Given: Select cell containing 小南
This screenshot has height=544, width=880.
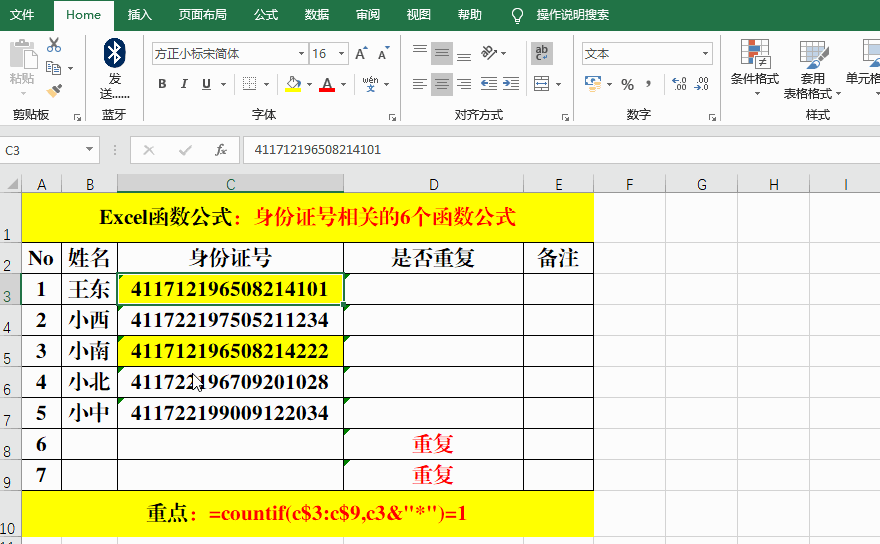Looking at the screenshot, I should (89, 351).
